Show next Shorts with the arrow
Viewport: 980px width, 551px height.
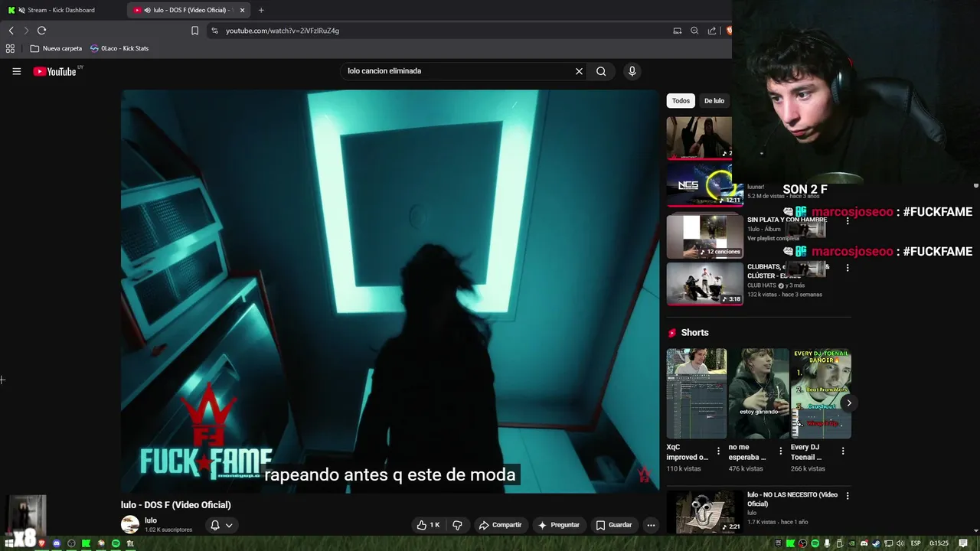coord(848,403)
